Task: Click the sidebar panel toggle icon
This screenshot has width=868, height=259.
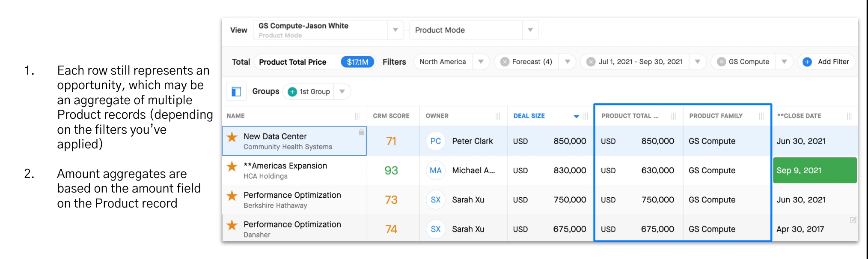Action: [236, 91]
